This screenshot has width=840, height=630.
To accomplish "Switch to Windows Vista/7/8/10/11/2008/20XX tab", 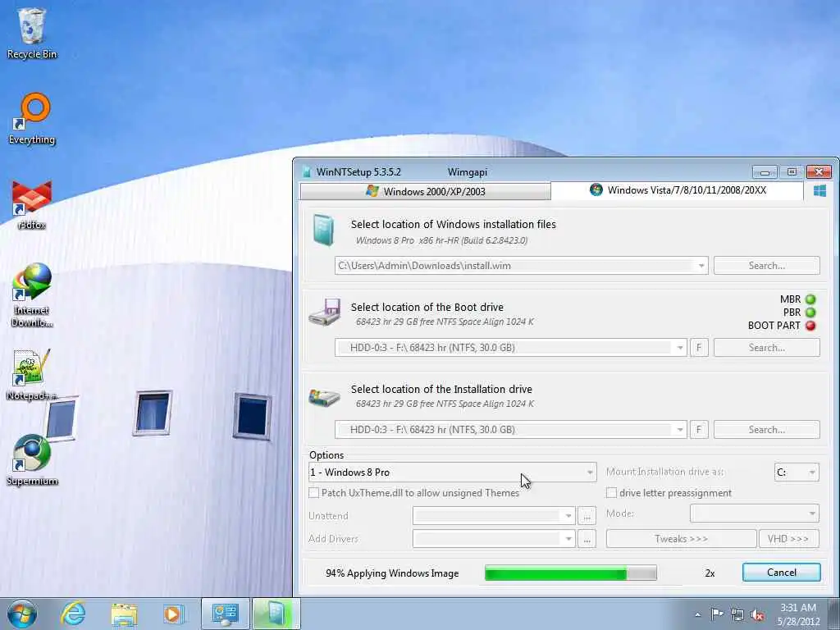I will point(678,190).
